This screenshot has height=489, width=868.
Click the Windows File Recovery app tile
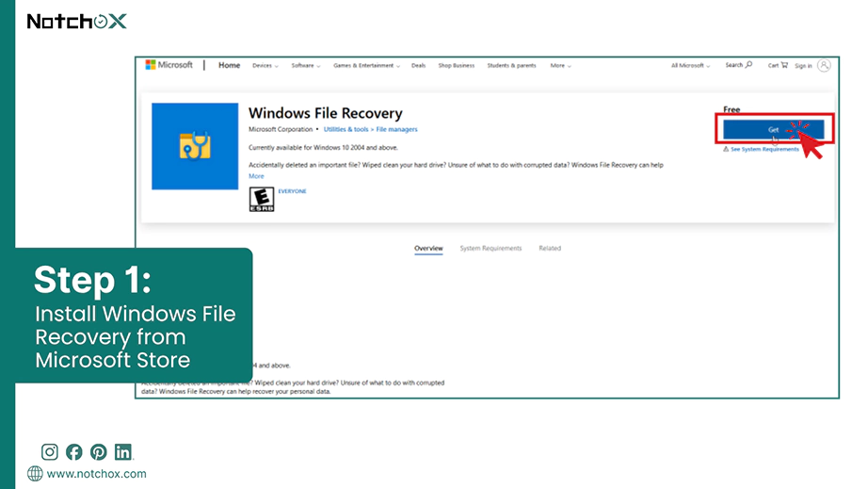[x=195, y=146]
